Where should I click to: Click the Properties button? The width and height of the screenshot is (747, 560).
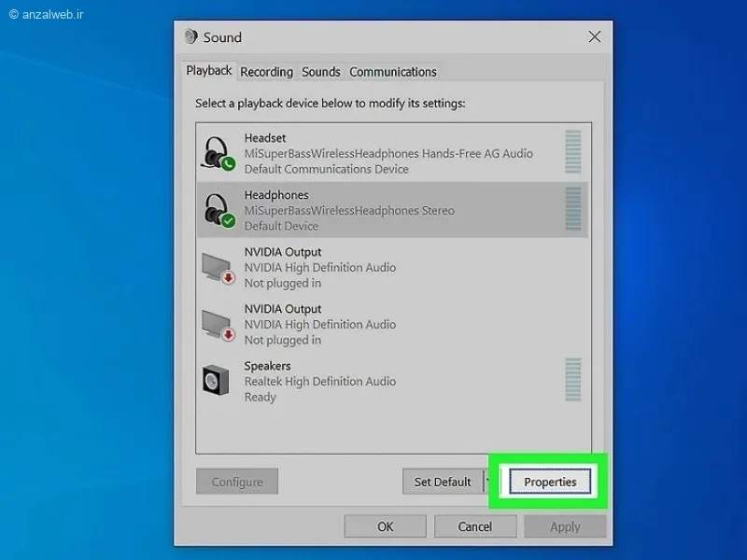(550, 482)
